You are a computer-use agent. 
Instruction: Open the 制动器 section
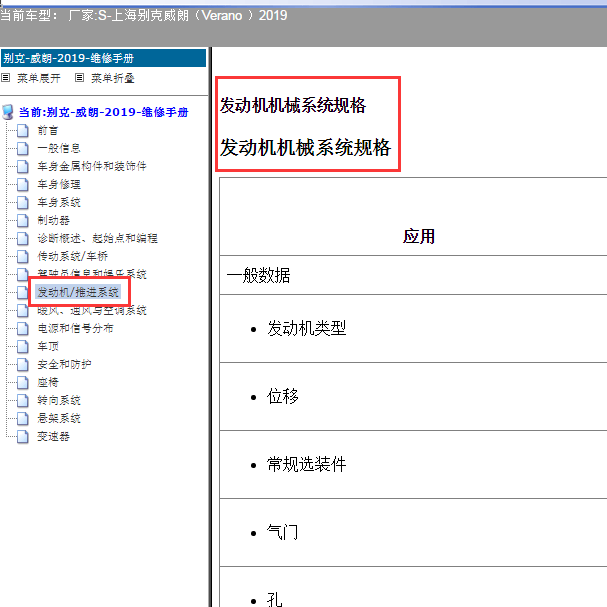[53, 220]
